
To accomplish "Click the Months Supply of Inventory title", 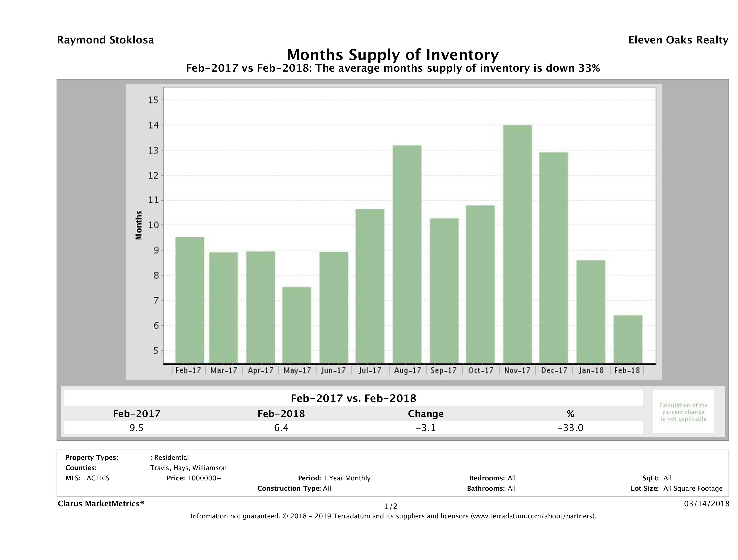I will (393, 55).
